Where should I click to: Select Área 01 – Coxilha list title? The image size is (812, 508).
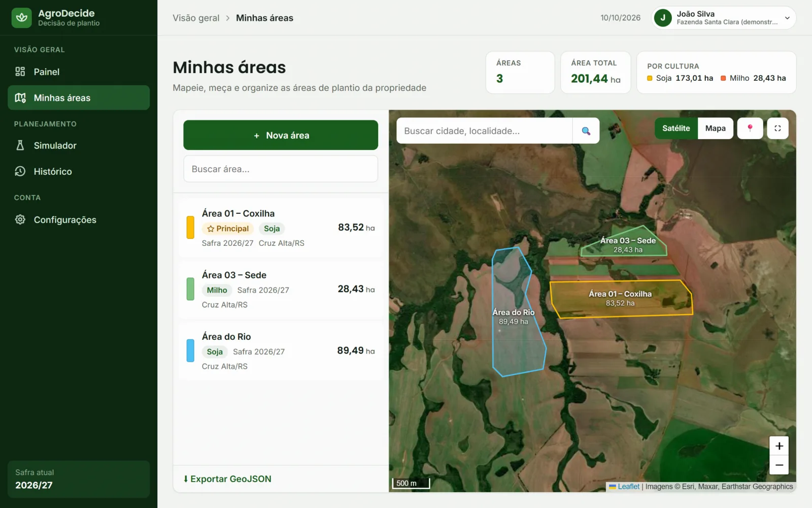pyautogui.click(x=238, y=213)
